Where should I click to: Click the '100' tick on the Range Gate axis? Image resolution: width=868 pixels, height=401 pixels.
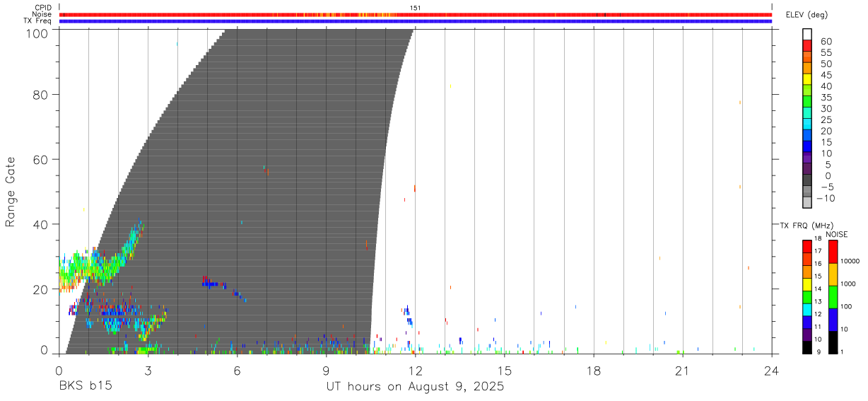tap(37, 33)
